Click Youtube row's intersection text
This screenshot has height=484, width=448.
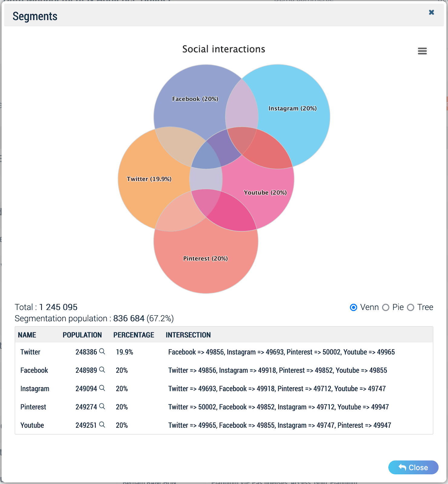tap(280, 425)
